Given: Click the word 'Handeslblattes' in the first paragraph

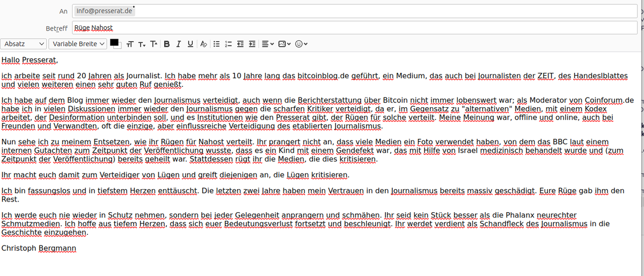Looking at the screenshot, I should pos(599,76).
